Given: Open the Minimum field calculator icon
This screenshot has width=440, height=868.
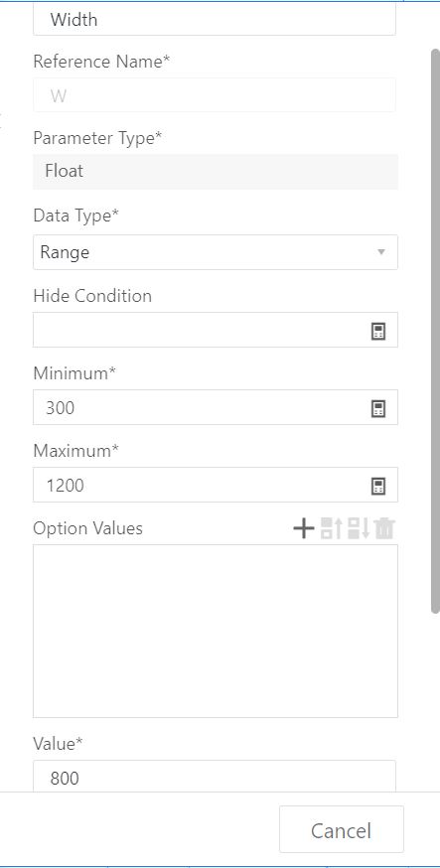Looking at the screenshot, I should coord(378,408).
